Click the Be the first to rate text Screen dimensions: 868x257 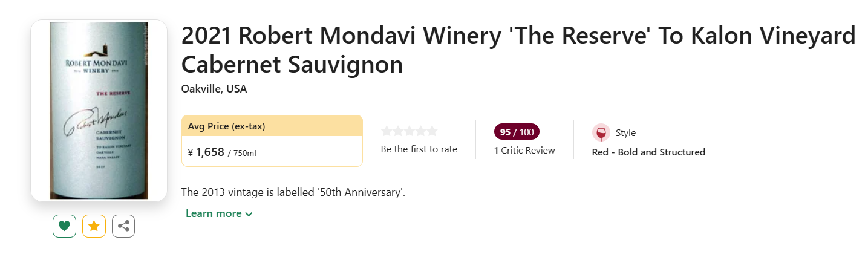(x=419, y=149)
